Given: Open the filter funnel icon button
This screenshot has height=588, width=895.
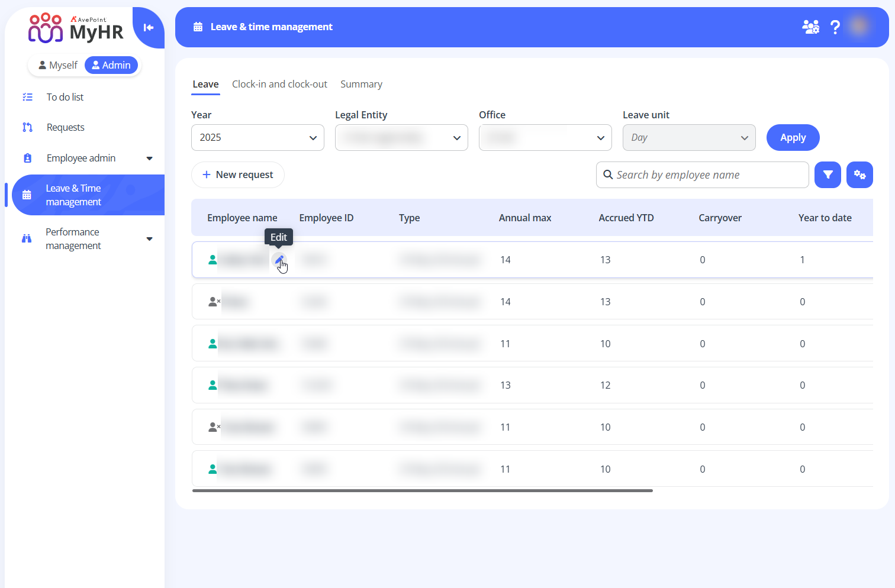Looking at the screenshot, I should tap(828, 175).
